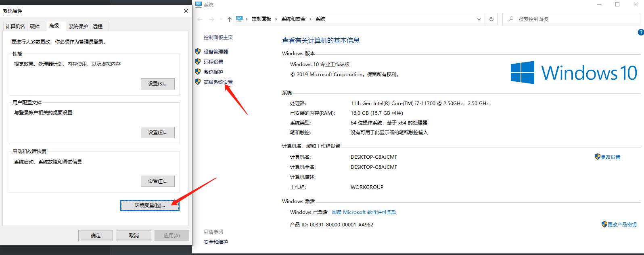Click the computer full name DESKTOP-G8AJCMF

374,167
